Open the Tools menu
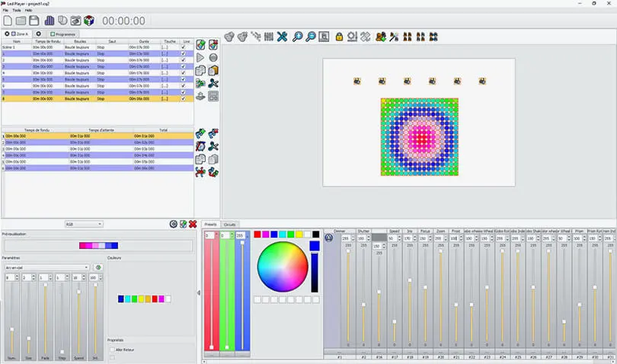 coord(17,11)
